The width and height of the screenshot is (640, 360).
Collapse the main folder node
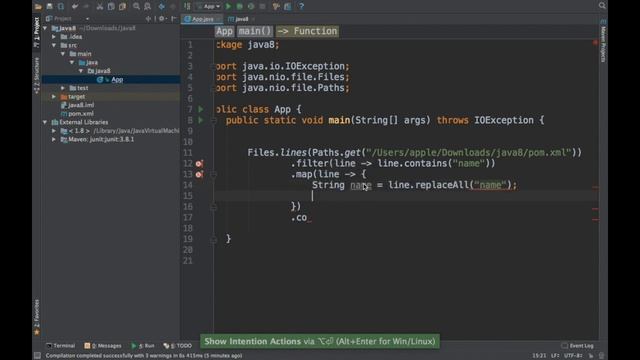(63, 54)
